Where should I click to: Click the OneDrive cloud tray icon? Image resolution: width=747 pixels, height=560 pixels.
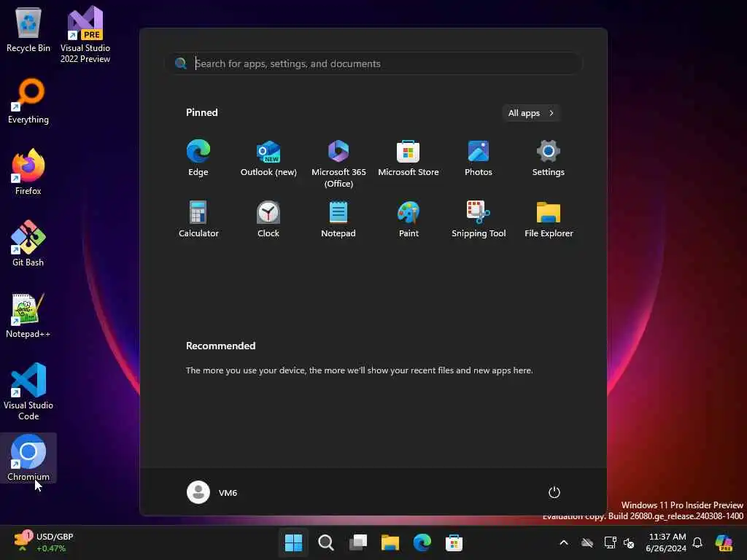[x=587, y=542]
